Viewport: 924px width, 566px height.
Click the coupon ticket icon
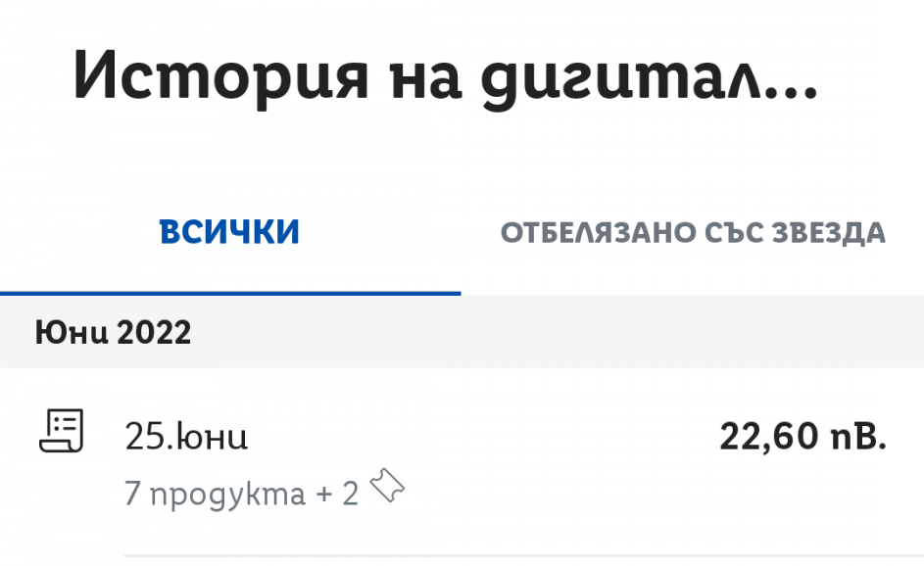(x=387, y=487)
